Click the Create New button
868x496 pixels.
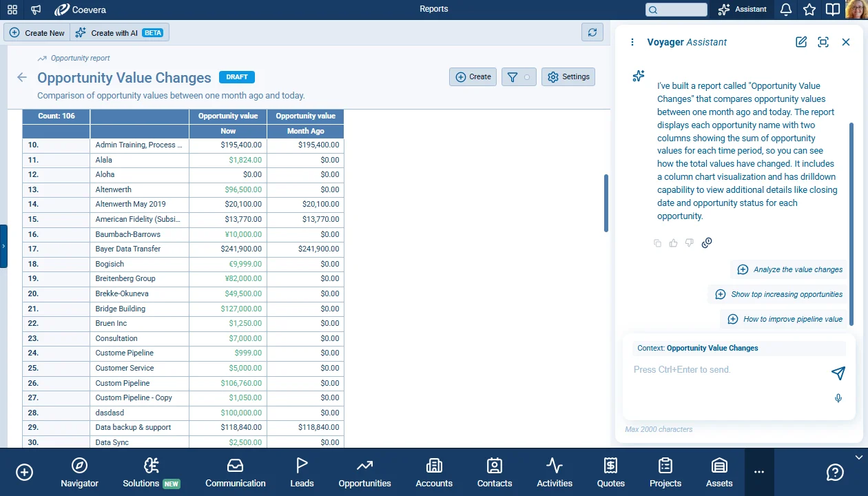[37, 32]
